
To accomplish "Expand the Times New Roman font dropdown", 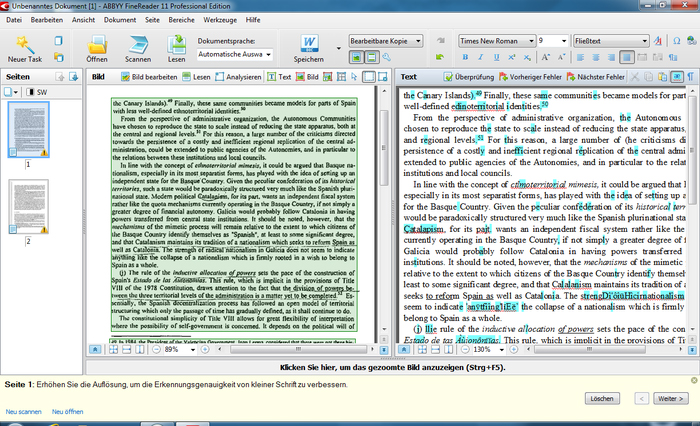I will (530, 41).
